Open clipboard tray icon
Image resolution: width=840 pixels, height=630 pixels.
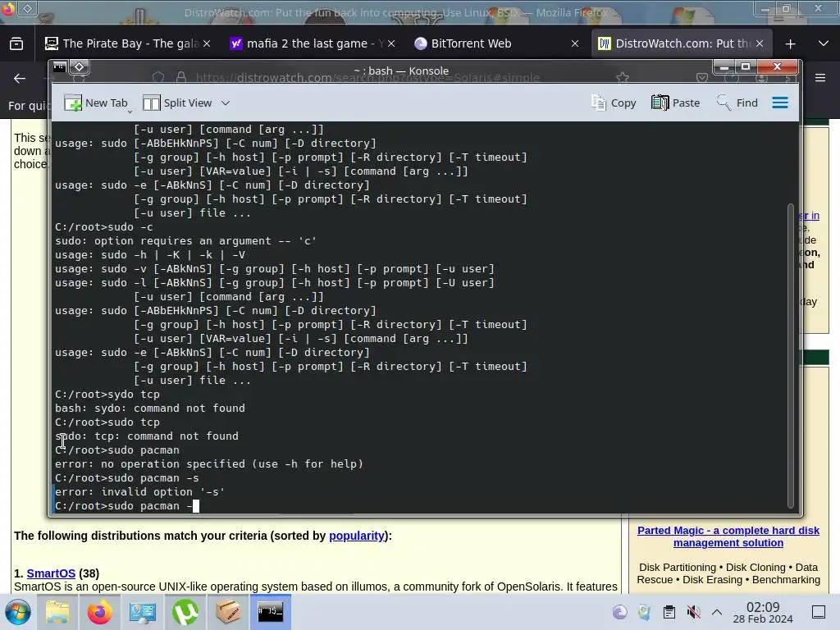(x=669, y=612)
